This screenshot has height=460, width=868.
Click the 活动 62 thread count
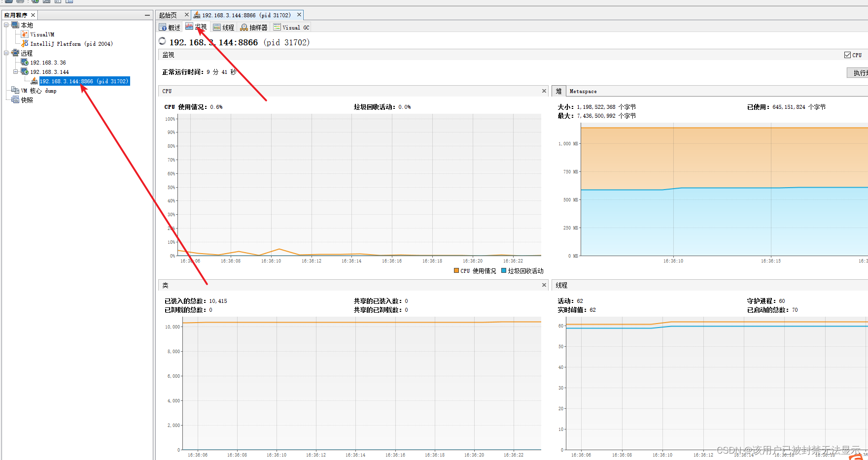tap(580, 301)
